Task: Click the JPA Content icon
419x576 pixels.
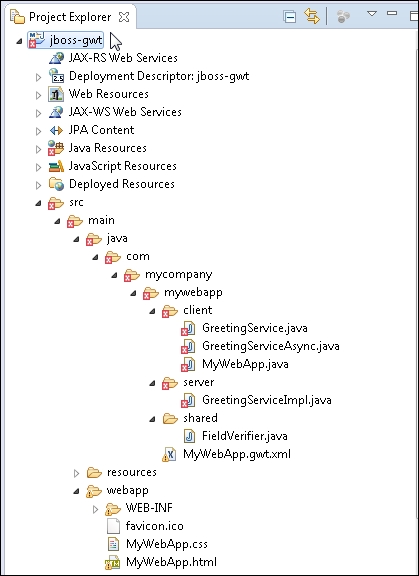Action: click(56, 130)
